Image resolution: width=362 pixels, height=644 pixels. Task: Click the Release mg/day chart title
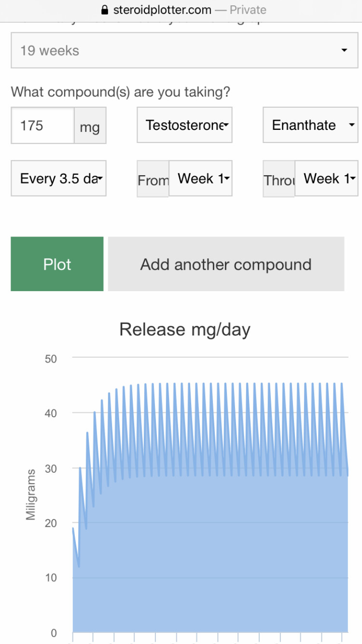point(185,330)
